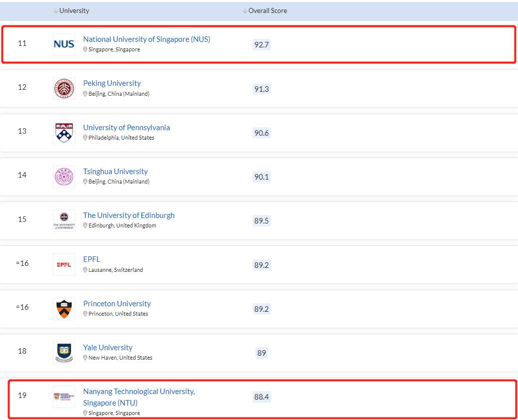518x420 pixels.
Task: Sort by the University column header
Action: click(71, 10)
